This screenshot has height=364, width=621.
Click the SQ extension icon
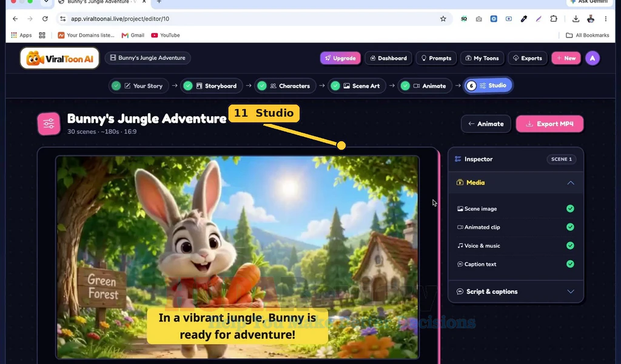(464, 19)
